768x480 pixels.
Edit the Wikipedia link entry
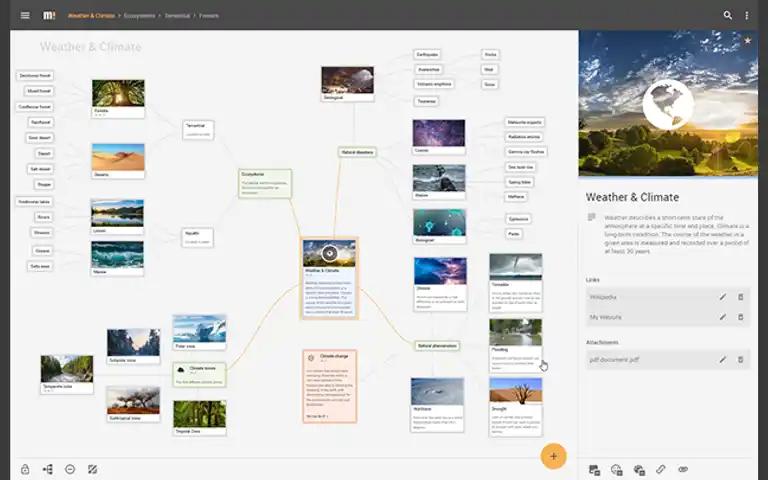point(722,297)
